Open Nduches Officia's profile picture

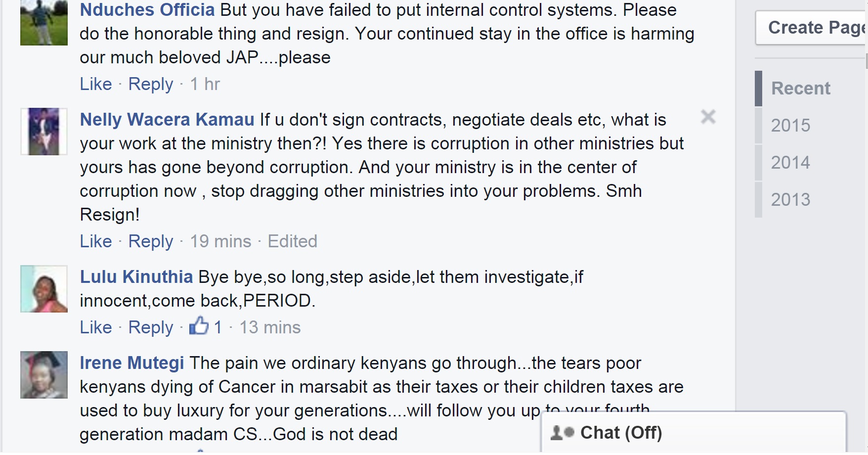click(44, 23)
